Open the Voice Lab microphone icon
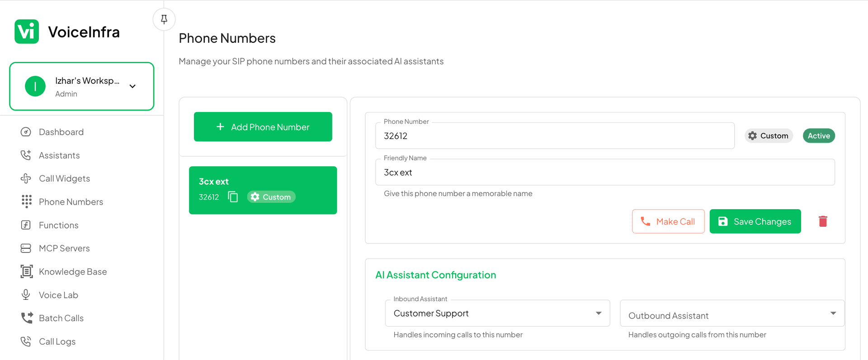Viewport: 868px width, 360px height. tap(27, 295)
